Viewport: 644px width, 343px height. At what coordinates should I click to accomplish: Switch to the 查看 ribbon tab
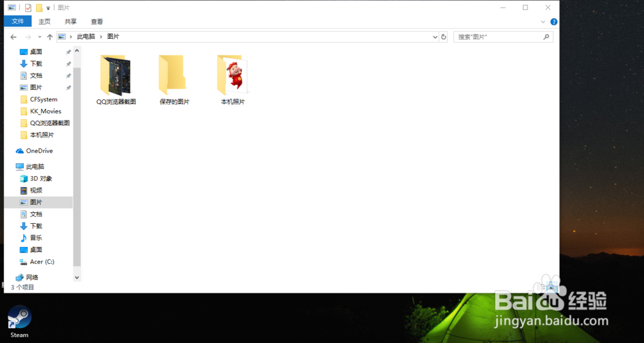click(x=97, y=21)
